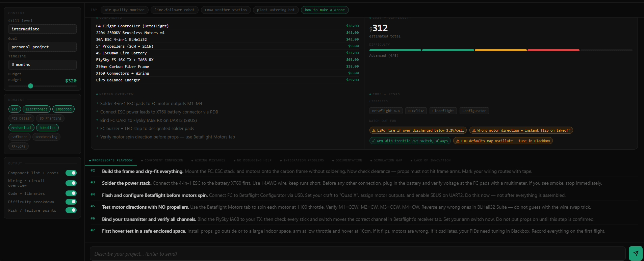Switch to the Simulation Gap tab
Screen dimensions: 644x261
point(386,160)
